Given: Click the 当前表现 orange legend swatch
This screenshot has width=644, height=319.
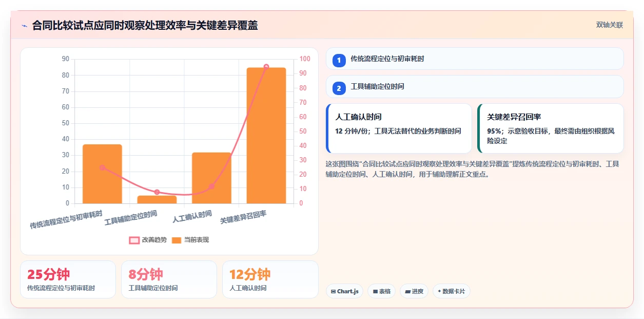Looking at the screenshot, I should coord(177,240).
